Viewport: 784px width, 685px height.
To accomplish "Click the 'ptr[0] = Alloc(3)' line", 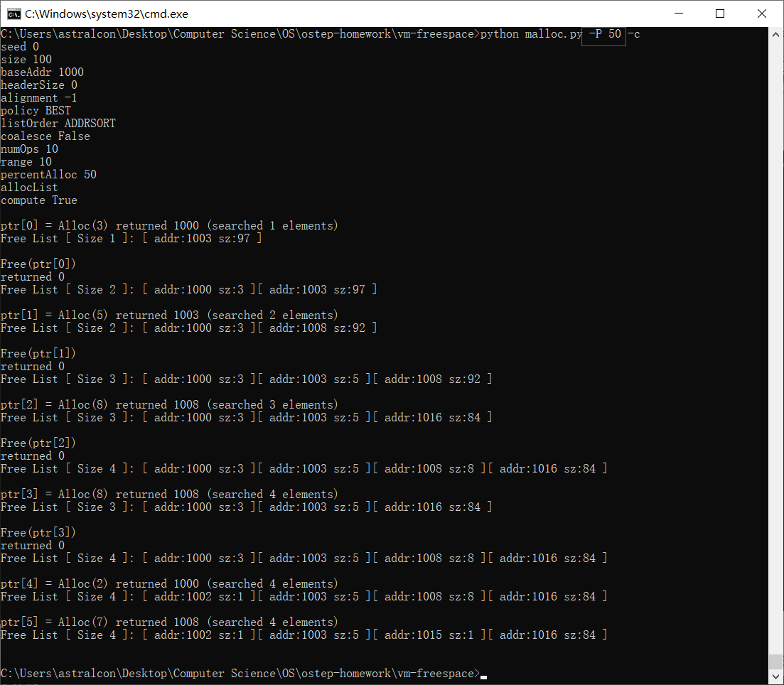I will [169, 226].
